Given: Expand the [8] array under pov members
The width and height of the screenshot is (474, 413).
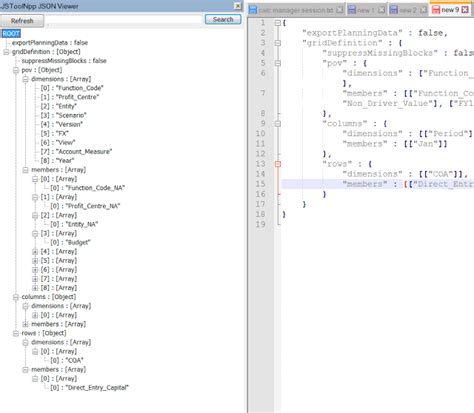Looking at the screenshot, I should point(35,288).
